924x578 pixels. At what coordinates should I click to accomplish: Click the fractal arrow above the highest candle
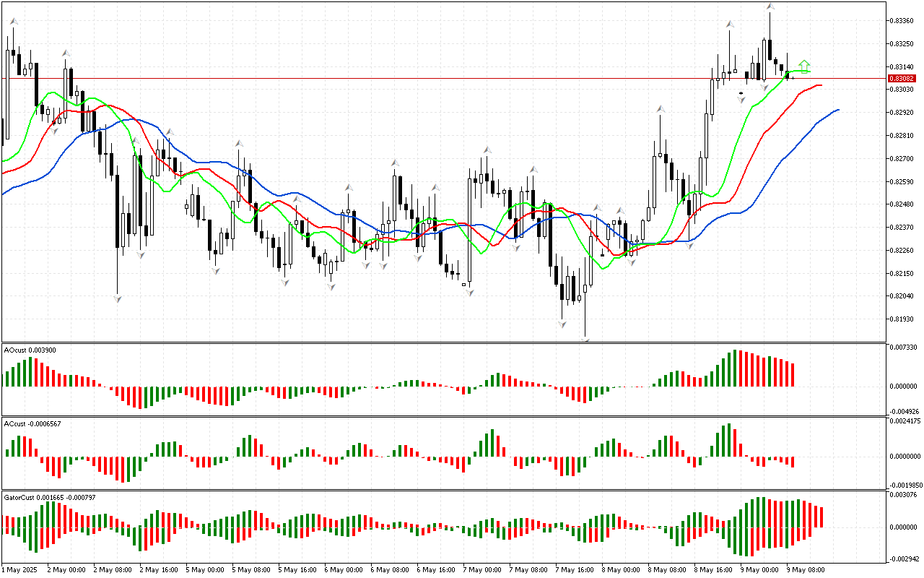(x=770, y=7)
